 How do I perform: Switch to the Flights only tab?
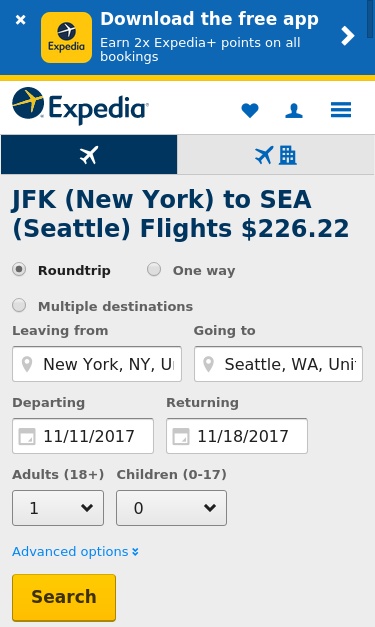(89, 155)
